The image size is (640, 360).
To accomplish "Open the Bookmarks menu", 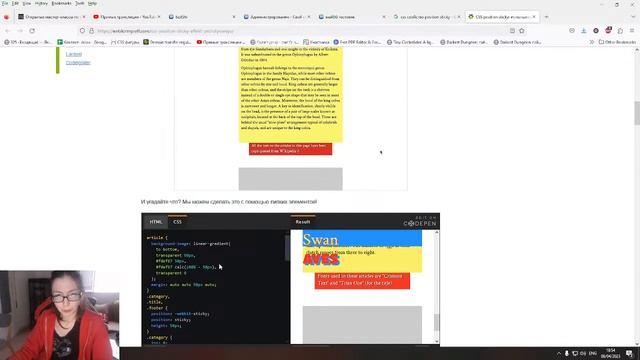I will click(61, 3).
